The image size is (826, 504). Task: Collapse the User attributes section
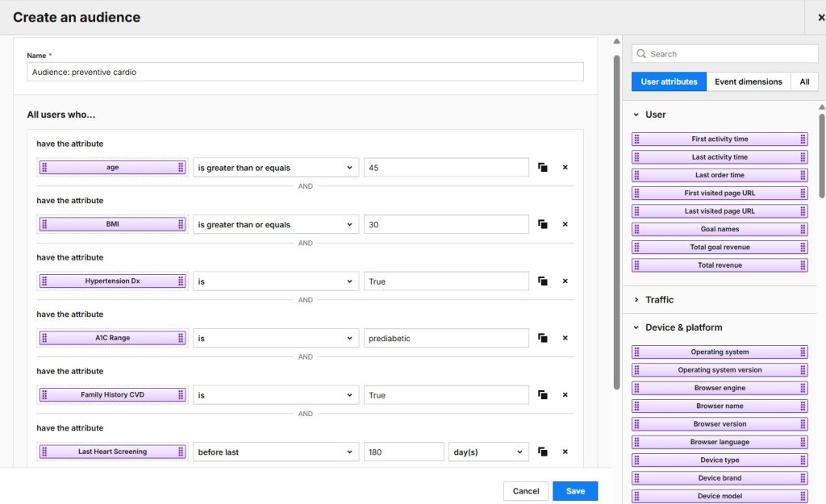(636, 115)
